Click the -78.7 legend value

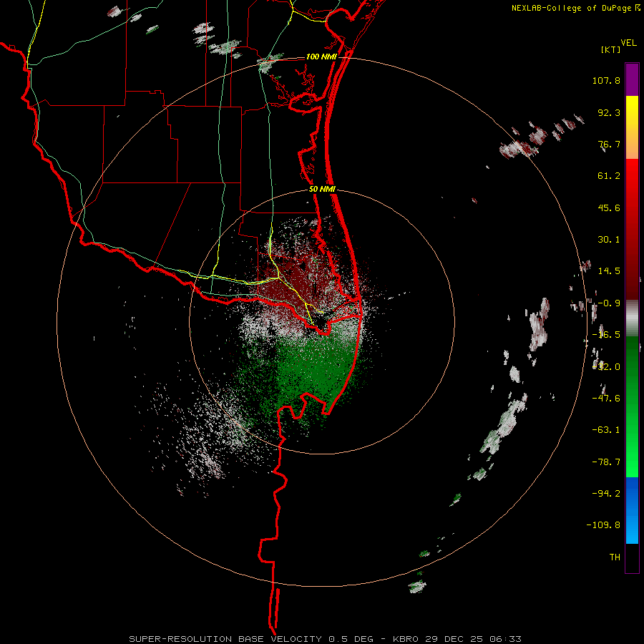click(x=606, y=462)
